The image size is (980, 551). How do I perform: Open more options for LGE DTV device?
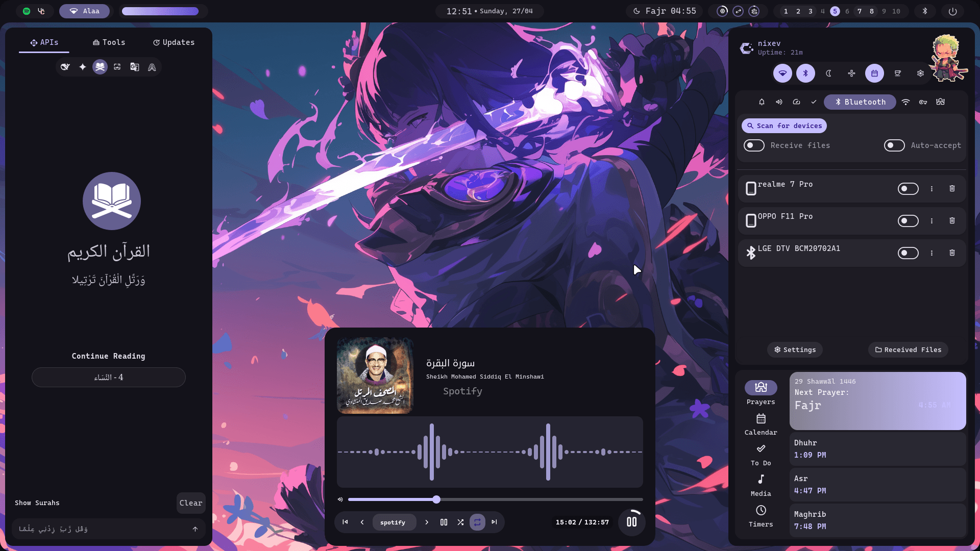[932, 253]
